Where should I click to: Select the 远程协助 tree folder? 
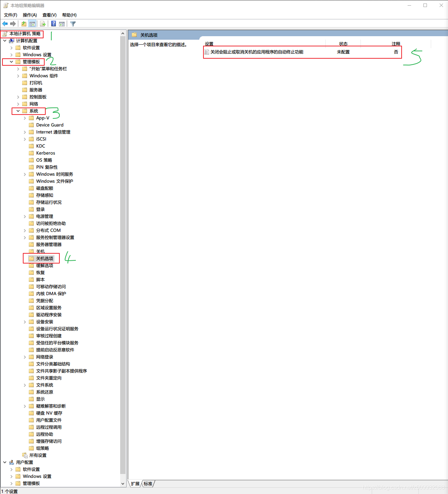pos(45,434)
